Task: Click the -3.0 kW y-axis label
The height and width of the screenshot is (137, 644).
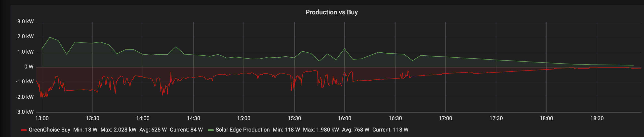Action: (x=25, y=112)
